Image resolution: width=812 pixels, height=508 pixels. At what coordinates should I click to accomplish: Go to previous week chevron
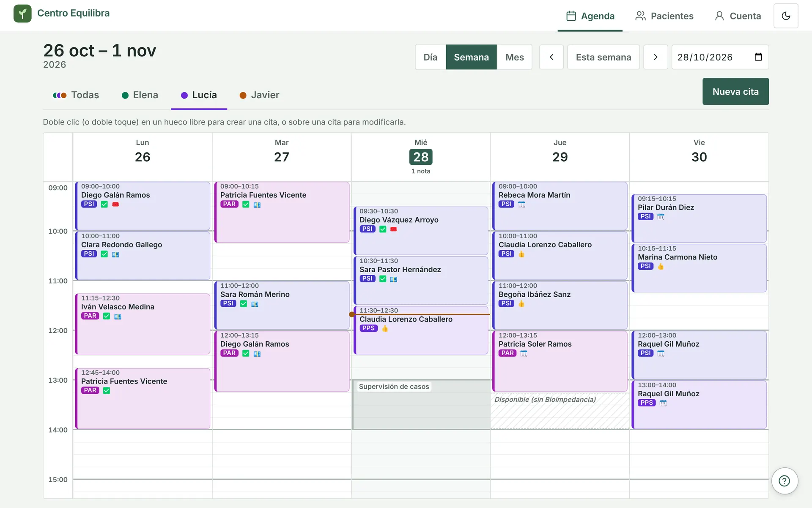551,57
